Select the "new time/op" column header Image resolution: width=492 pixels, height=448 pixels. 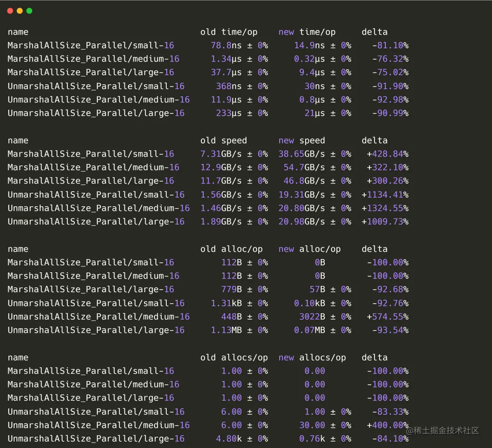pyautogui.click(x=307, y=32)
